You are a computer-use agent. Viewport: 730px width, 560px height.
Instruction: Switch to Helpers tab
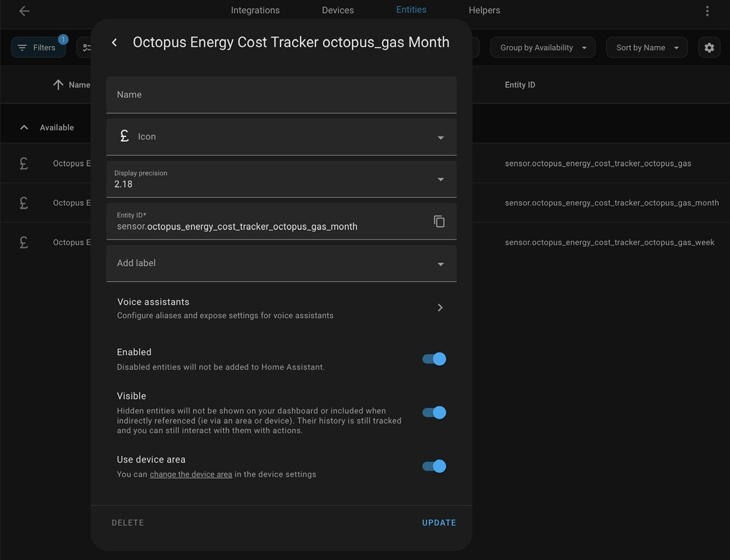[x=484, y=10]
